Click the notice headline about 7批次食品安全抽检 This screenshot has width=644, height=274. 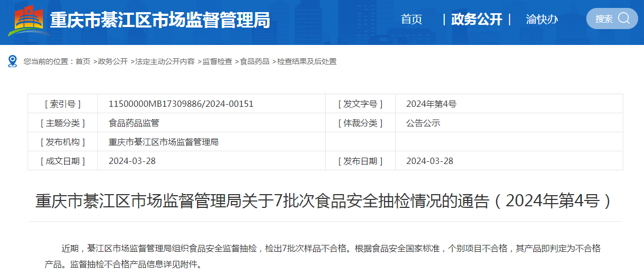(323, 201)
